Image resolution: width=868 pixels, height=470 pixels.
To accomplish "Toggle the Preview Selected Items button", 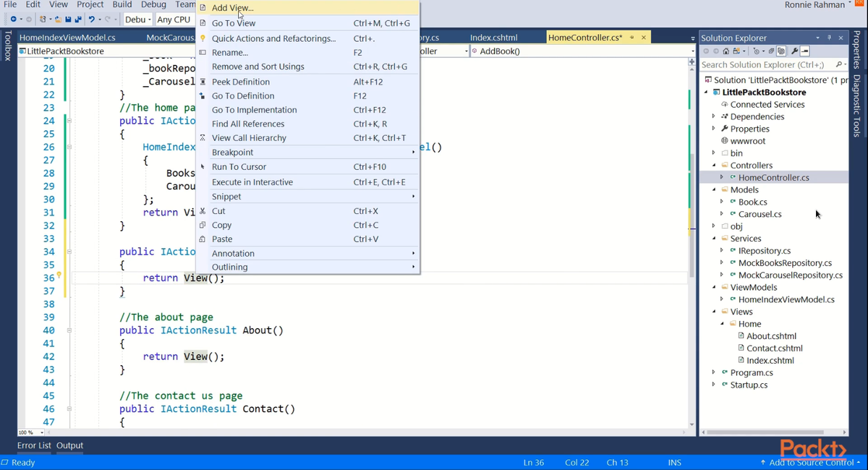I will pyautogui.click(x=805, y=51).
